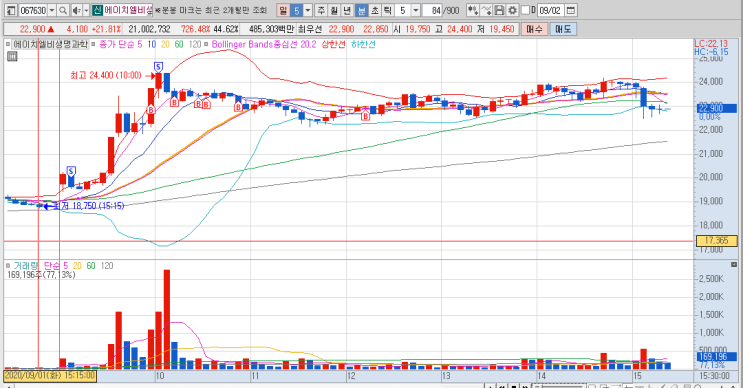This screenshot has height=388, width=743.
Task: Switch chart to 초 seconds period
Action: point(374,10)
